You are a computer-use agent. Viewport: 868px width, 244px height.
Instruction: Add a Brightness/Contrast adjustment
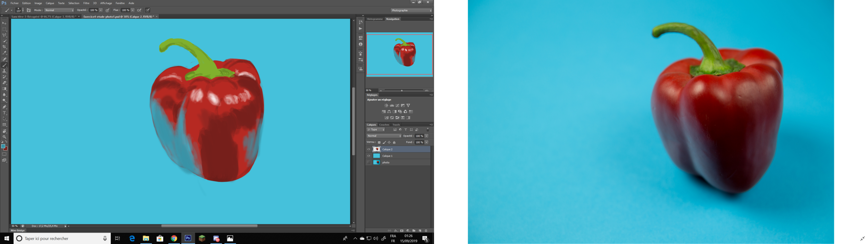pyautogui.click(x=386, y=106)
